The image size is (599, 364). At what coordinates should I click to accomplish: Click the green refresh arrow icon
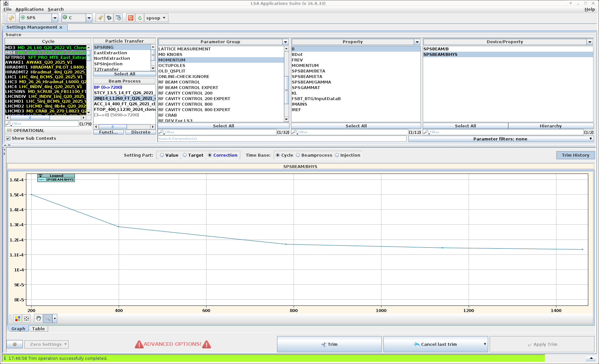140,18
